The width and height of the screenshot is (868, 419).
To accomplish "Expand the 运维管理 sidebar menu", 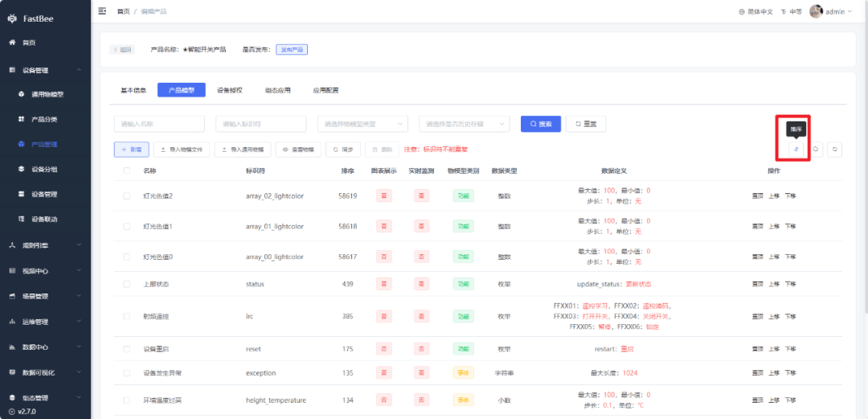I will (x=45, y=322).
